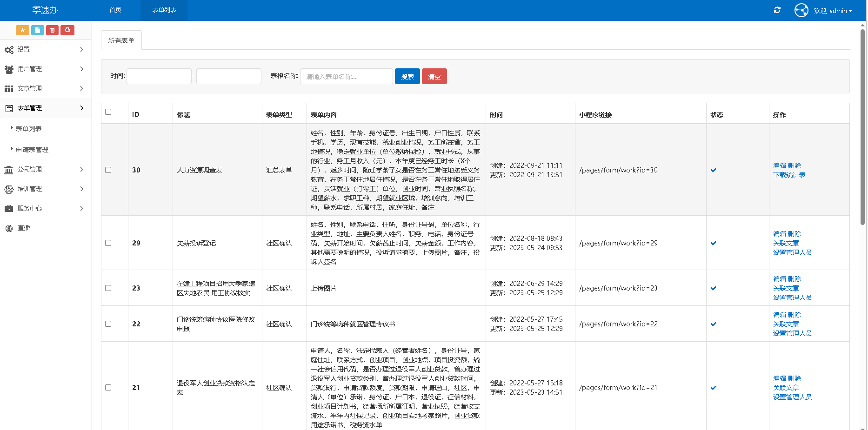Click the red trash icon button
Viewport: 868px width, 430px height.
pyautogui.click(x=53, y=30)
